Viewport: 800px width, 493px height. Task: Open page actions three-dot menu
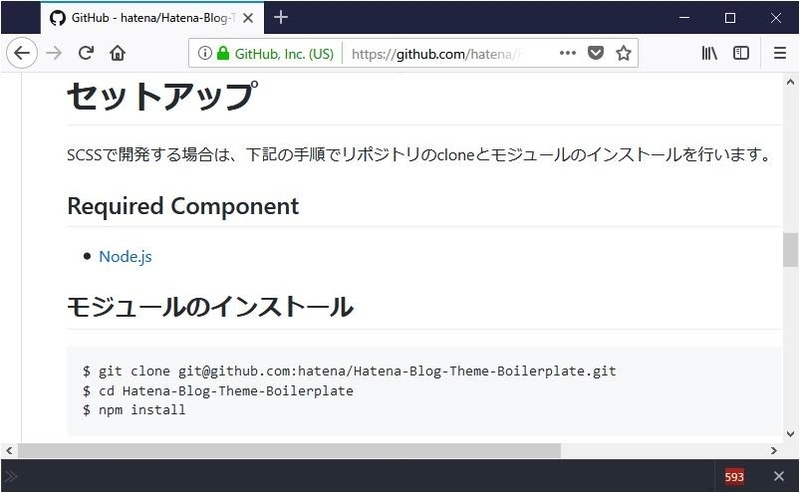pos(567,54)
